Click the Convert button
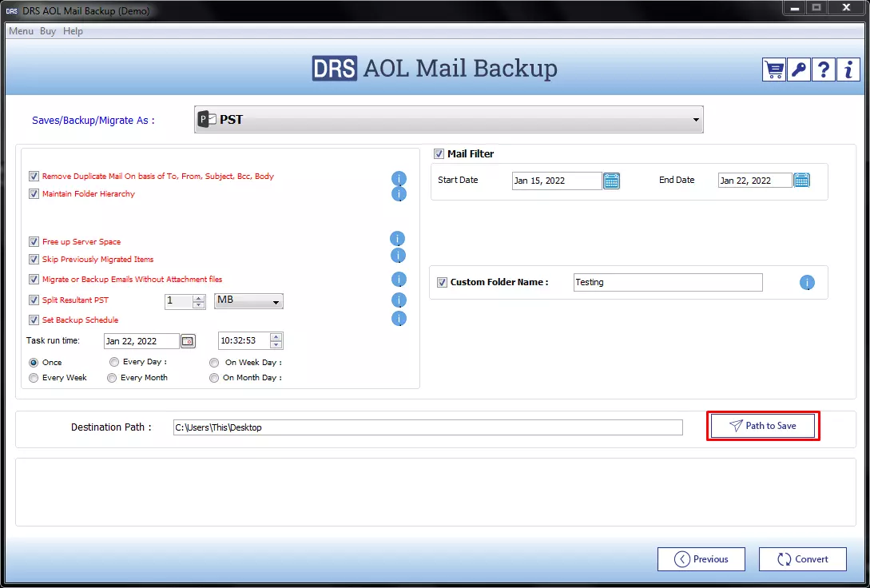Image resolution: width=870 pixels, height=588 pixels. [803, 559]
